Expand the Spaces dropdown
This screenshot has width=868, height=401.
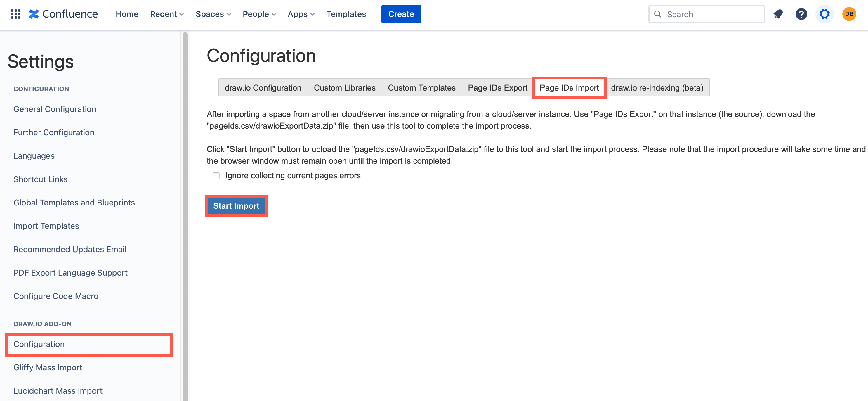213,14
